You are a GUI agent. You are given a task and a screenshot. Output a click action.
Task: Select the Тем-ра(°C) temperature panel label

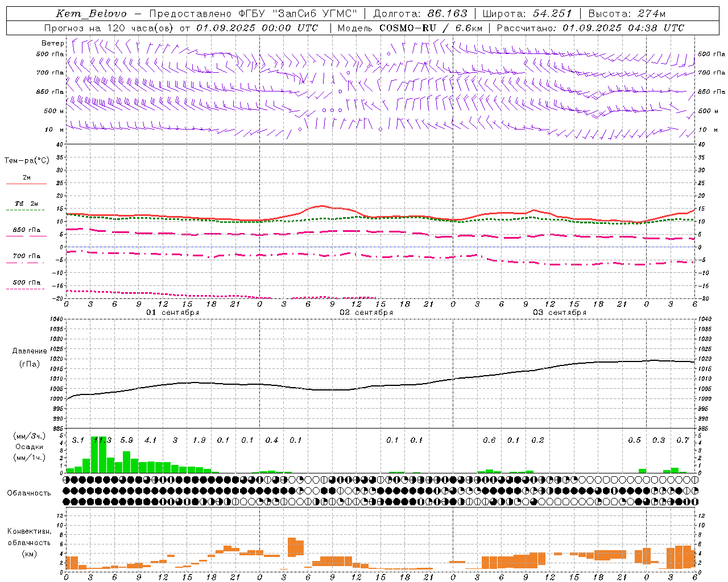pos(27,161)
